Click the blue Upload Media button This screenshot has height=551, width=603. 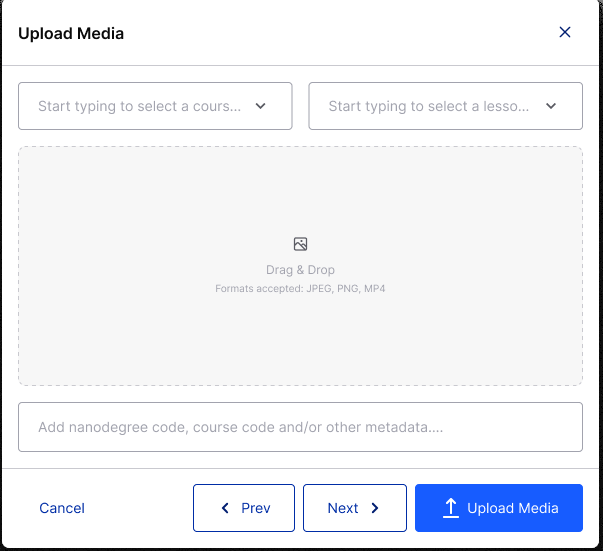(x=499, y=508)
